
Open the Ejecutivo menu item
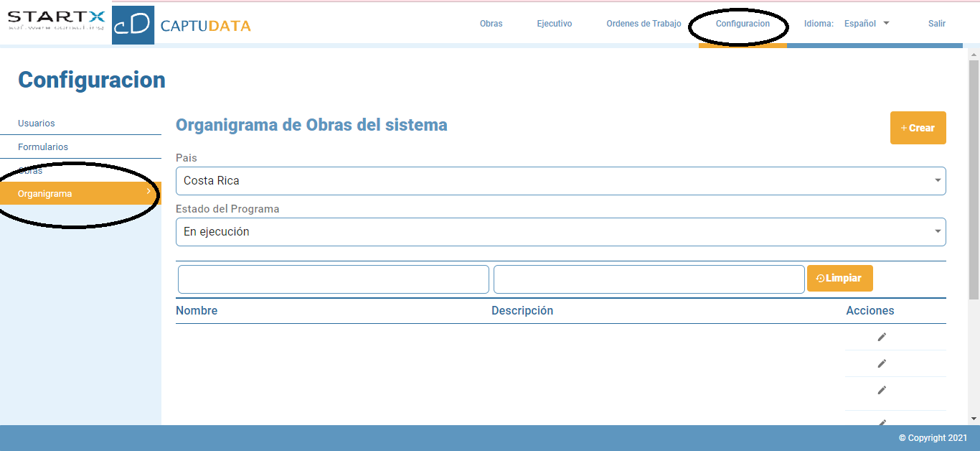(554, 23)
